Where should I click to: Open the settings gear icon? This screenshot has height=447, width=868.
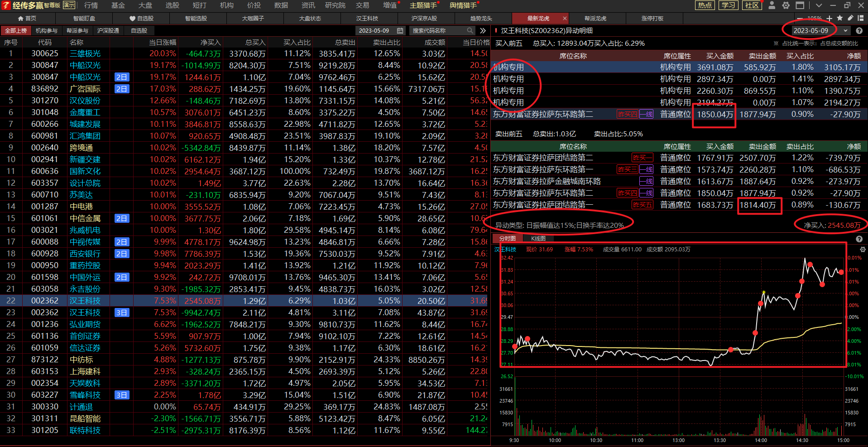786,5
